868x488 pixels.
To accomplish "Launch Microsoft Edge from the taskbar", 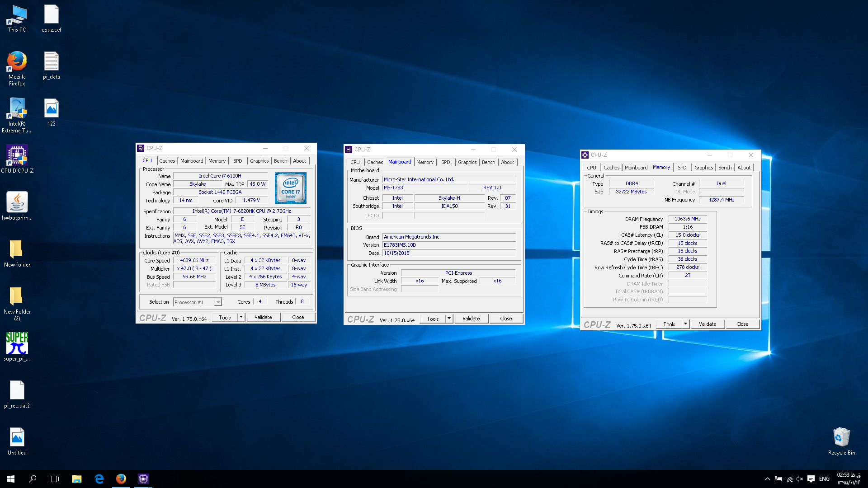I will click(x=99, y=479).
